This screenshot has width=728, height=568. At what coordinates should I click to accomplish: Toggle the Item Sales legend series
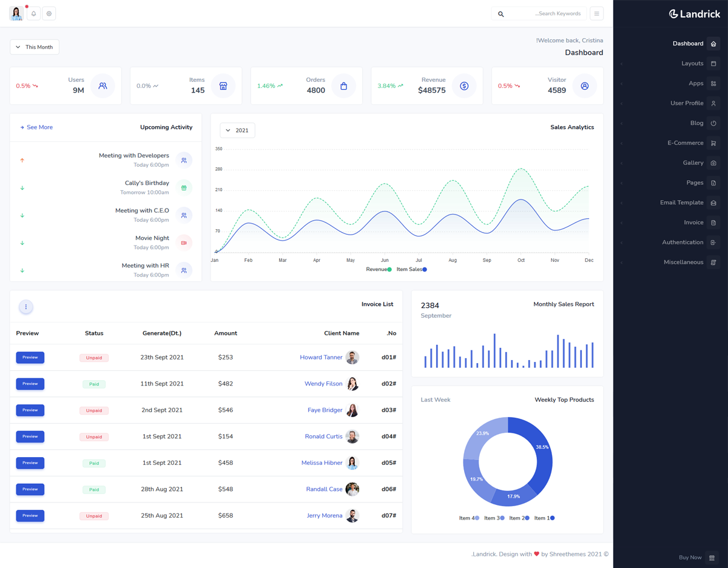[x=411, y=269]
